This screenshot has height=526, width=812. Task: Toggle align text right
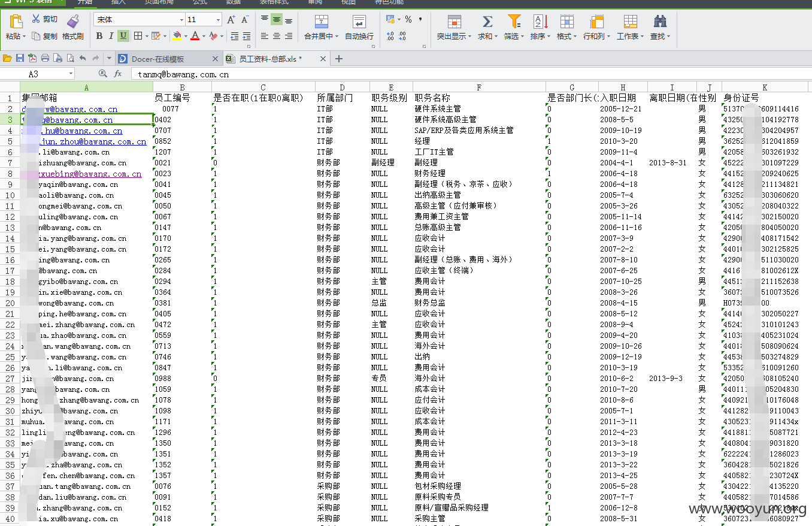pos(288,37)
